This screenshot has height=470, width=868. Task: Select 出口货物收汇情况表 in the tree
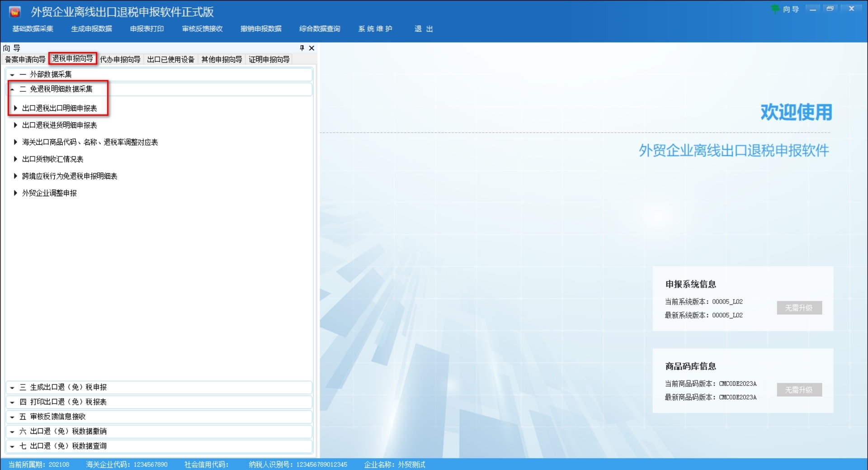tap(52, 159)
